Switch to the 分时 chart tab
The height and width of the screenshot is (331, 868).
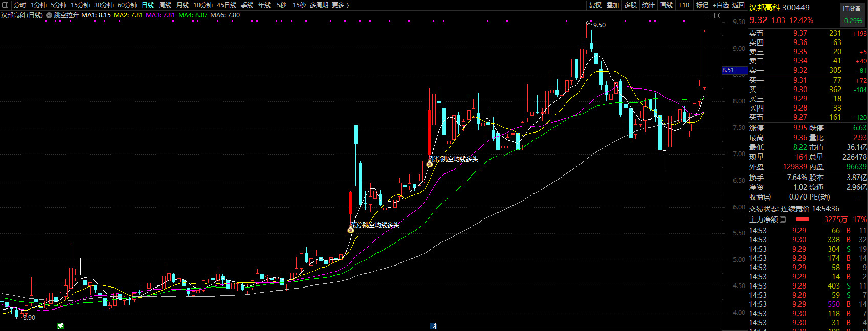pos(19,5)
